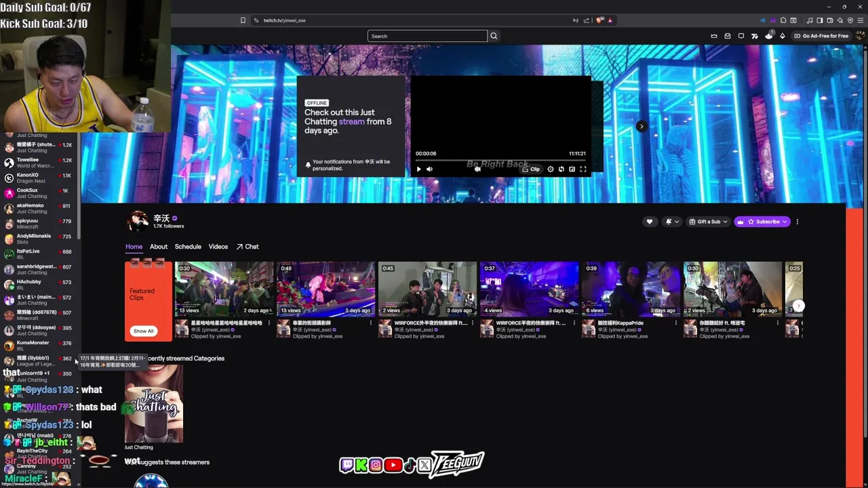Click Show All featured clips
Image resolution: width=868 pixels, height=488 pixels.
pyautogui.click(x=143, y=331)
